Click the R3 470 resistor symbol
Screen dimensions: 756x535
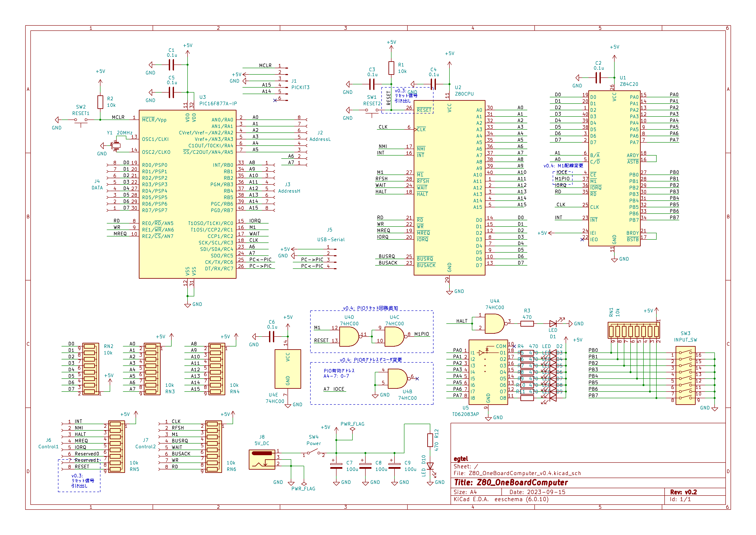tap(527, 324)
